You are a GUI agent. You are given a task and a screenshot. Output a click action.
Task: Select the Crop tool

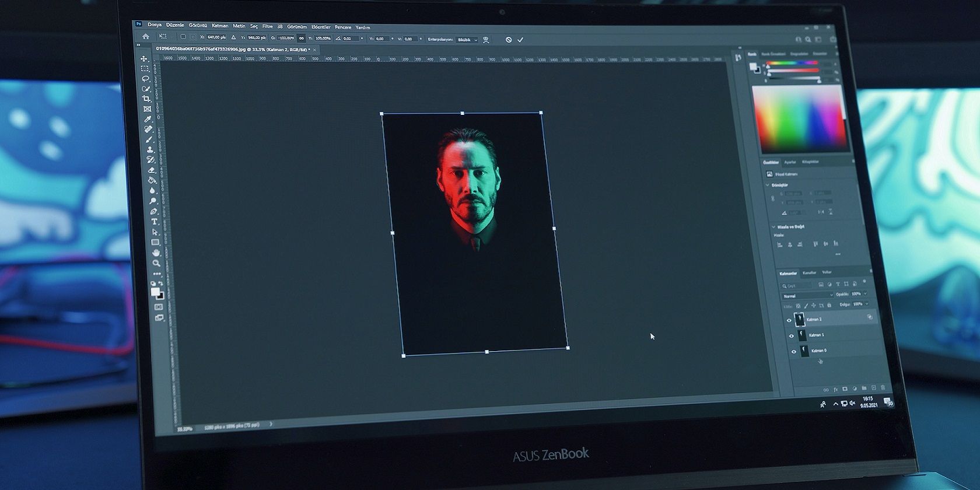click(146, 99)
